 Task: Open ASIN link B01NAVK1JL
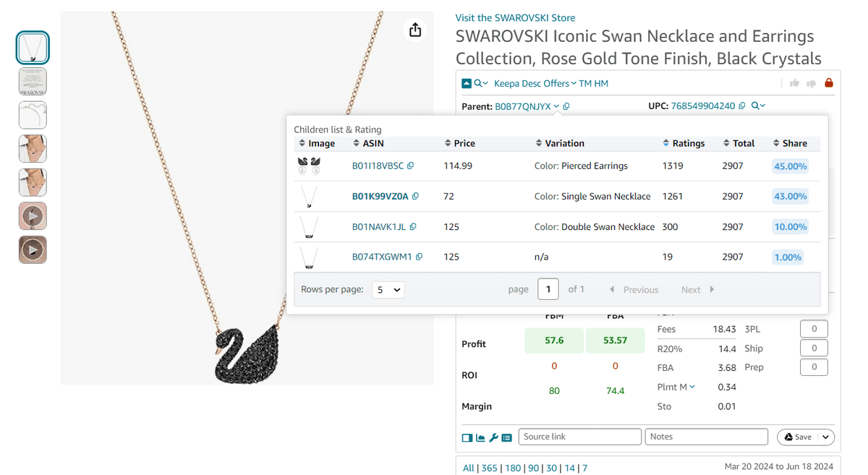(x=379, y=226)
